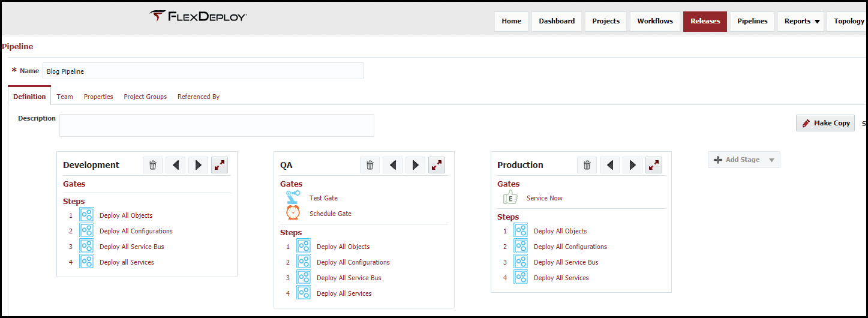Open the Test Gate link in QA
Viewport: 868px width, 318px height.
(323, 198)
